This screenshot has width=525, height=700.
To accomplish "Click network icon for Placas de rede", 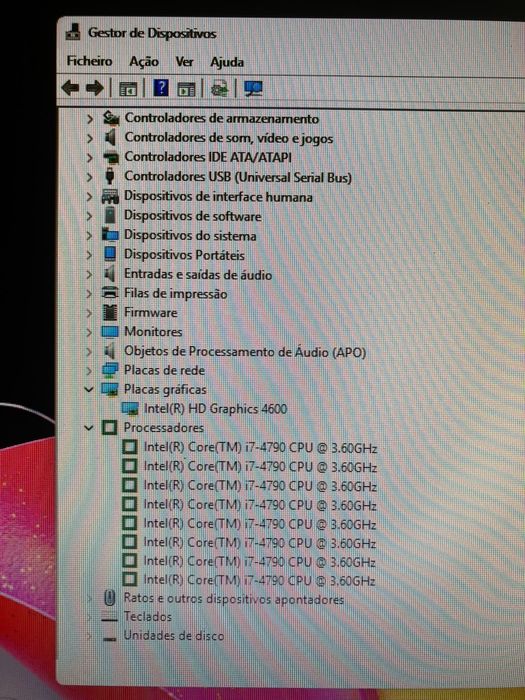I will 110,370.
